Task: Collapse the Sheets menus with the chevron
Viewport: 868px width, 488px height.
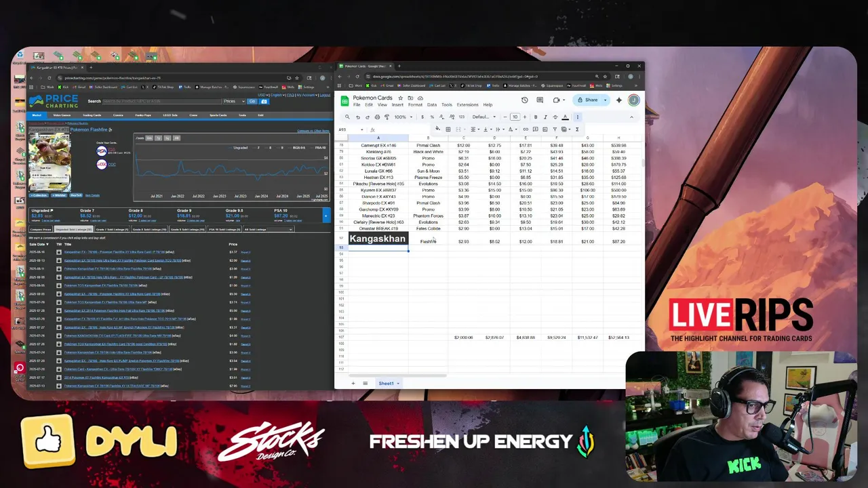Action: [x=631, y=117]
